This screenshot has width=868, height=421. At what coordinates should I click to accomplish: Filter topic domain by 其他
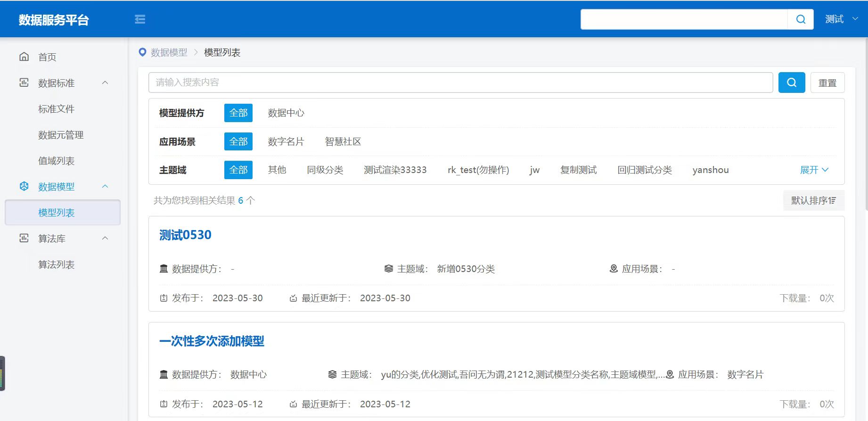point(277,170)
